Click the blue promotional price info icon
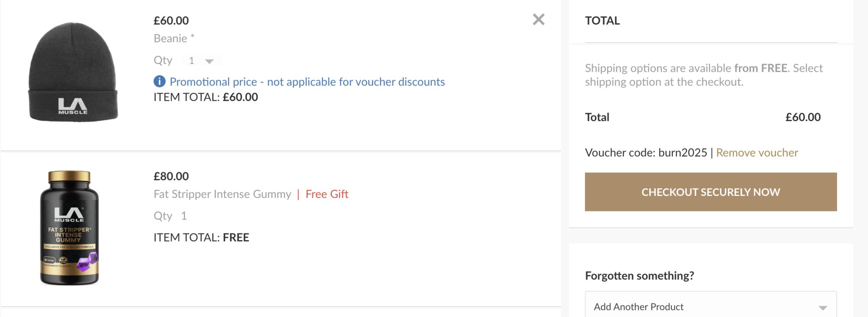Image resolution: width=868 pixels, height=317 pixels. pyautogui.click(x=159, y=81)
